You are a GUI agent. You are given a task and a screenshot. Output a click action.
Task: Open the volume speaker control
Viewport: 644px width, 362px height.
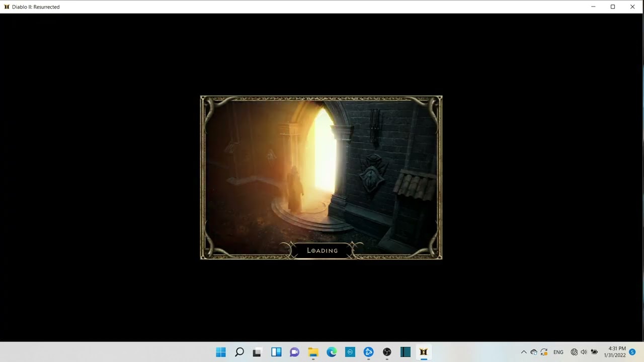[584, 352]
